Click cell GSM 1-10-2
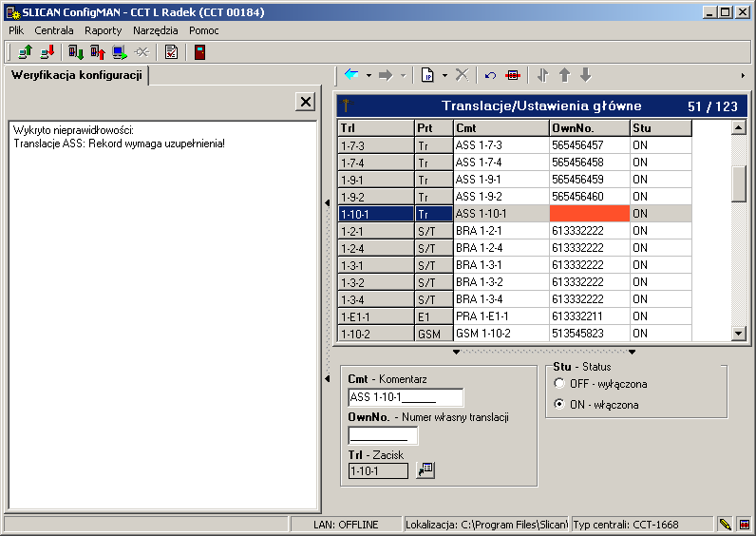Image resolution: width=756 pixels, height=536 pixels. click(x=501, y=334)
